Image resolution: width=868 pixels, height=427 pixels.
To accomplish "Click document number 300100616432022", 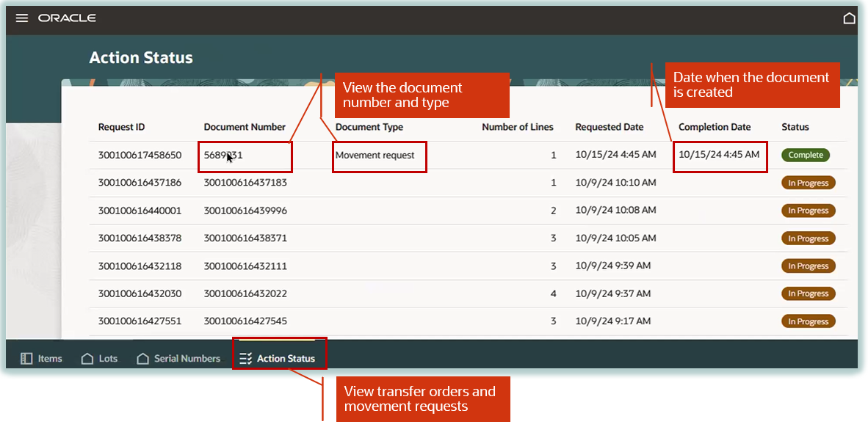I will (245, 293).
